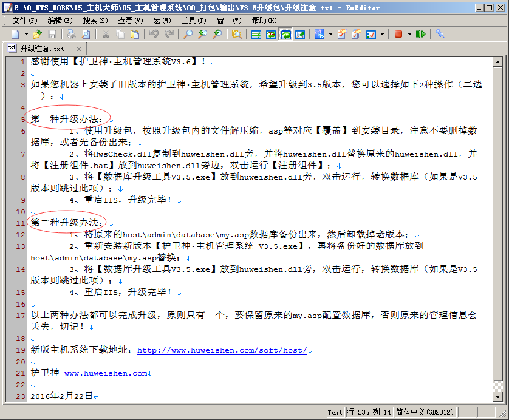Image resolution: width=509 pixels, height=420 pixels.
Task: Click line number 1 in the margin
Action: [x=22, y=62]
